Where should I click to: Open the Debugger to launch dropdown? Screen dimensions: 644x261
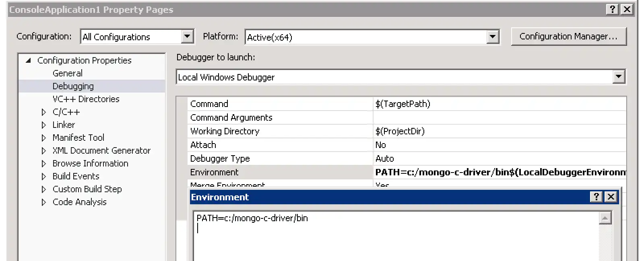coord(618,76)
